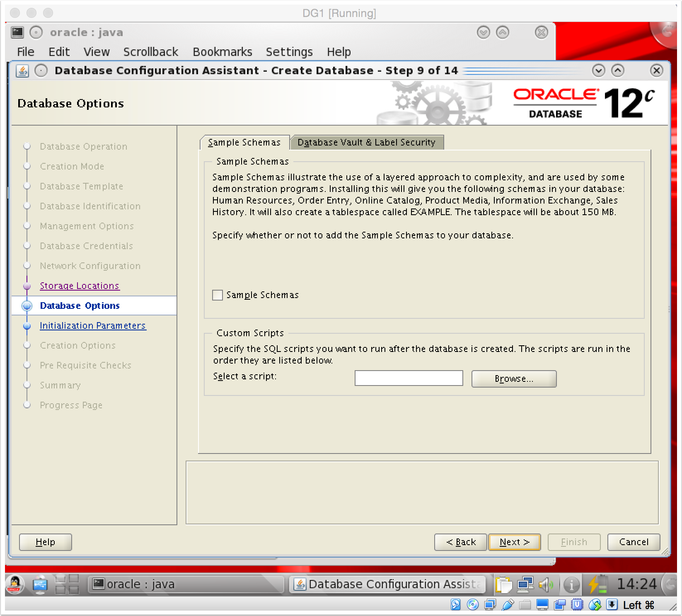Open the virtual desktop pager
Screen dimensions: 682x616
(67, 584)
